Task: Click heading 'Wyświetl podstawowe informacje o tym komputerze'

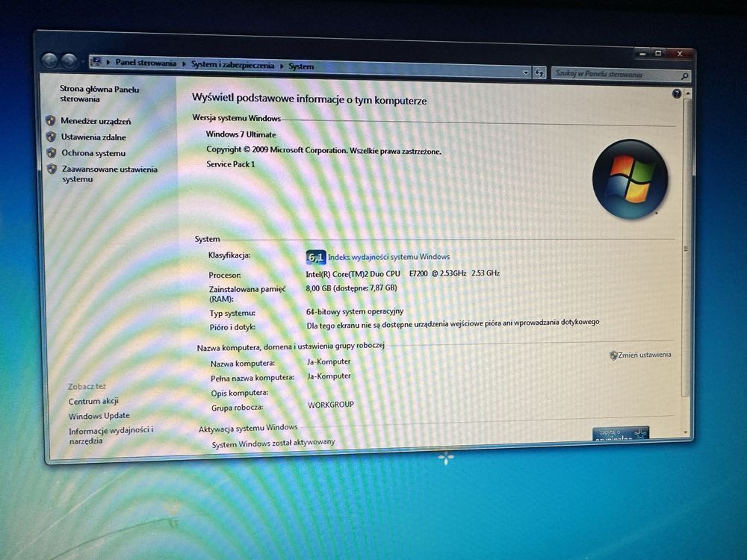Action: pyautogui.click(x=309, y=99)
